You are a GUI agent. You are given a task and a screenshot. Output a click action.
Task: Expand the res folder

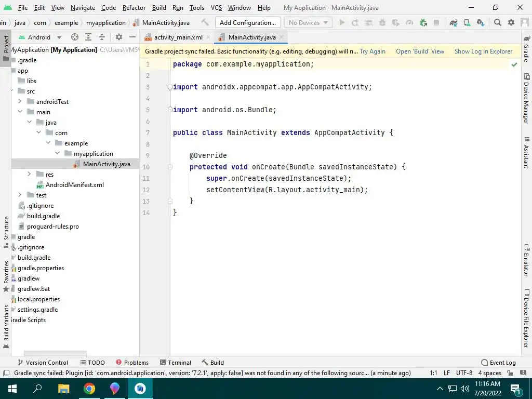click(29, 174)
